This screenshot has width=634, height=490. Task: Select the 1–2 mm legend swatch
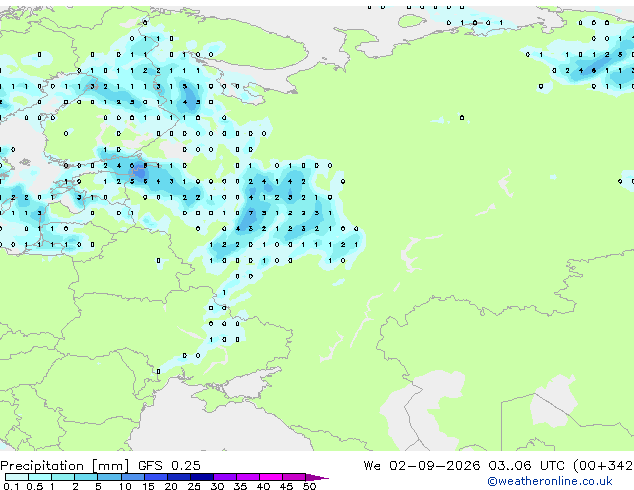63,477
